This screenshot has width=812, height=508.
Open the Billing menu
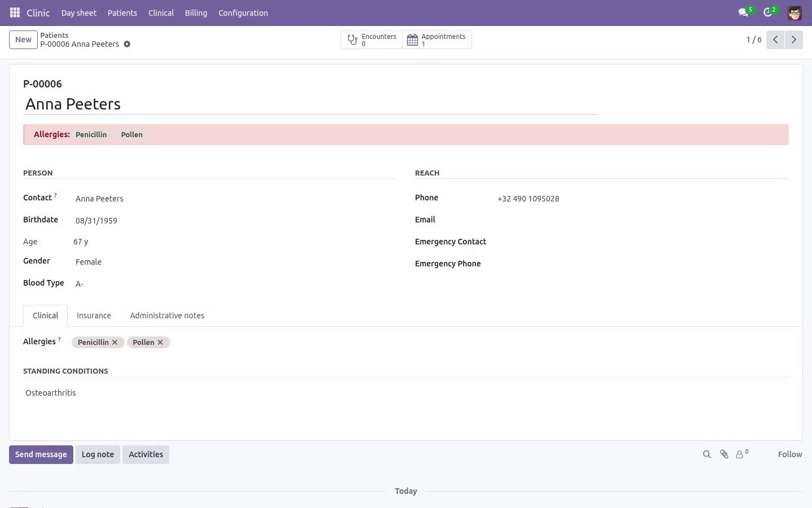pos(196,12)
